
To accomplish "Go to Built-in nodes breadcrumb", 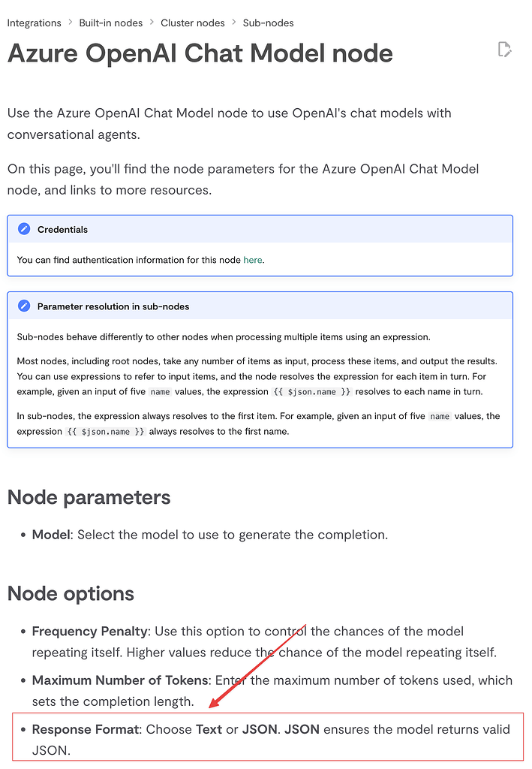I will tap(111, 23).
